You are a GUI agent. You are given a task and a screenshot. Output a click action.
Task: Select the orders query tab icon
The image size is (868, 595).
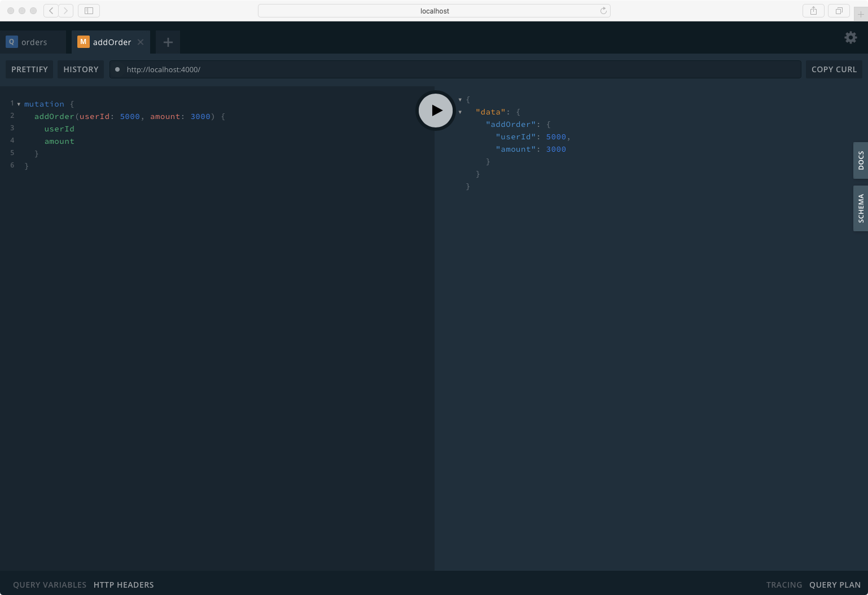11,42
